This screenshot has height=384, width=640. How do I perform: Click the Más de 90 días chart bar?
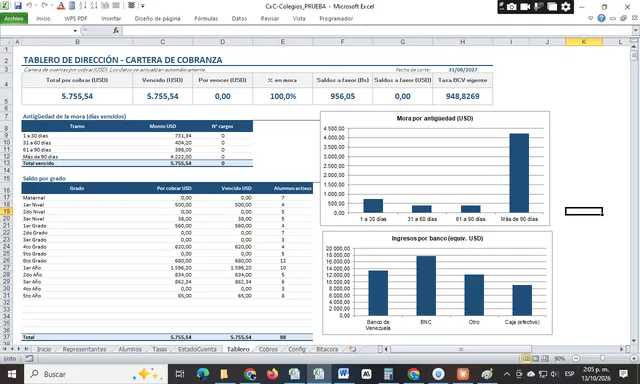(519, 173)
